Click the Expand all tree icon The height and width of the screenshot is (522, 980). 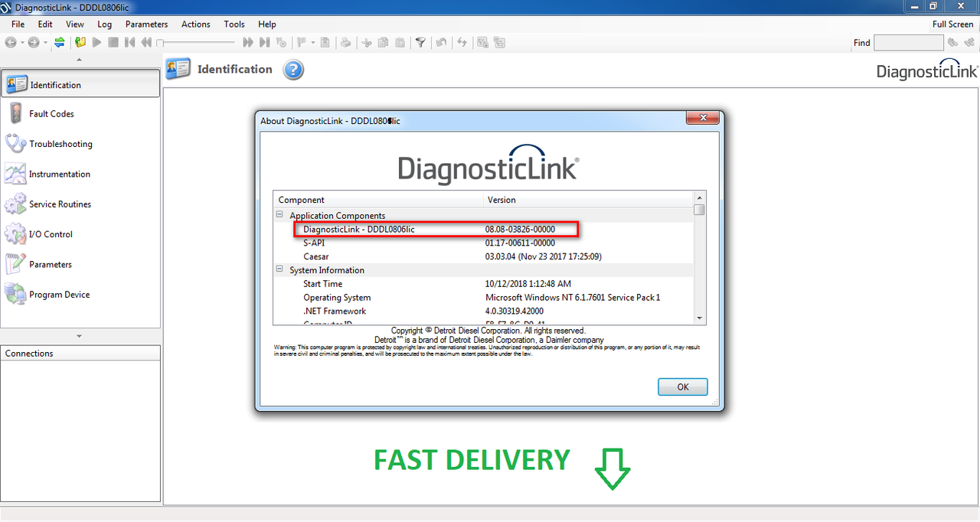click(x=482, y=42)
